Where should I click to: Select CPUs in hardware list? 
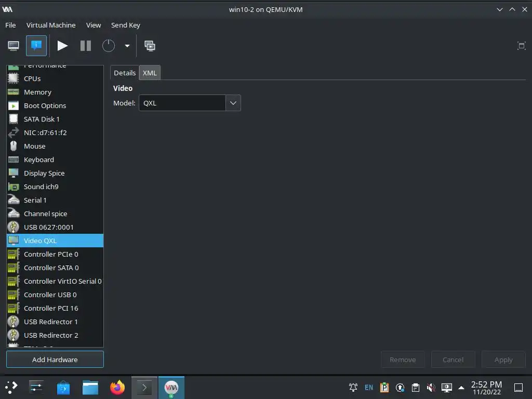coord(55,78)
